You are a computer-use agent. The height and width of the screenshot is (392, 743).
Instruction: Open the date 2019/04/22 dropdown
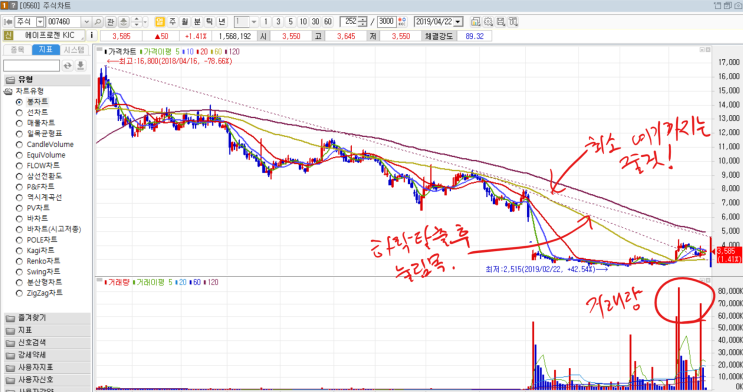458,22
